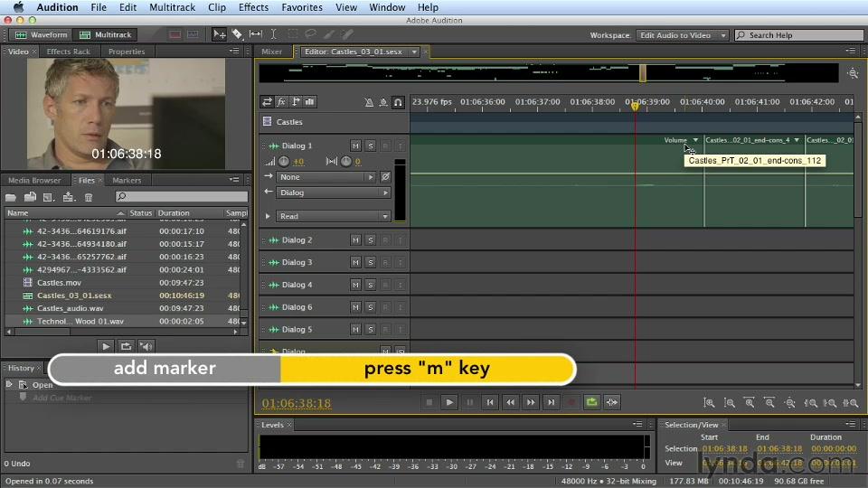Open the Favorites menu
The image size is (868, 488).
(x=302, y=7)
